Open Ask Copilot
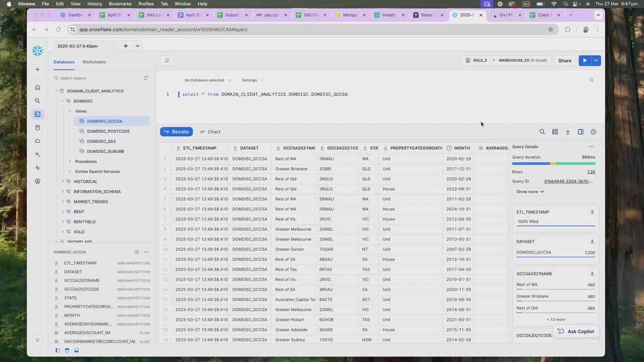The height and width of the screenshot is (362, 644). (576, 331)
